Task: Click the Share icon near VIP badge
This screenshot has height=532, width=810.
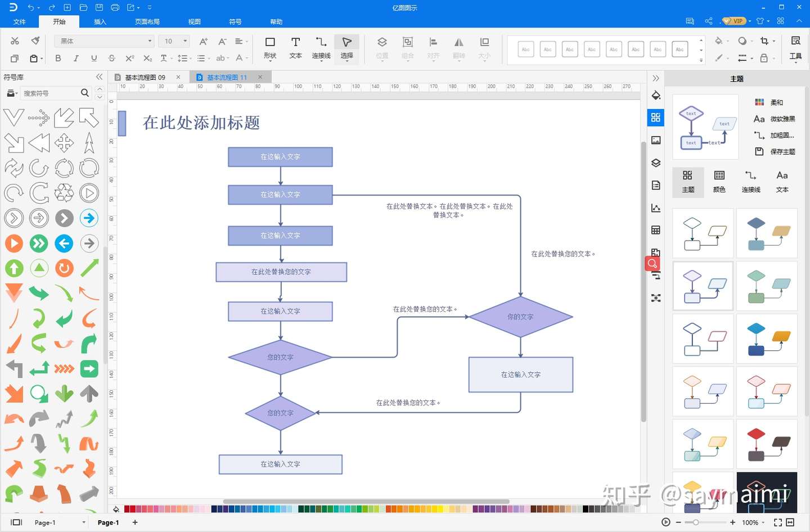Action: (708, 21)
